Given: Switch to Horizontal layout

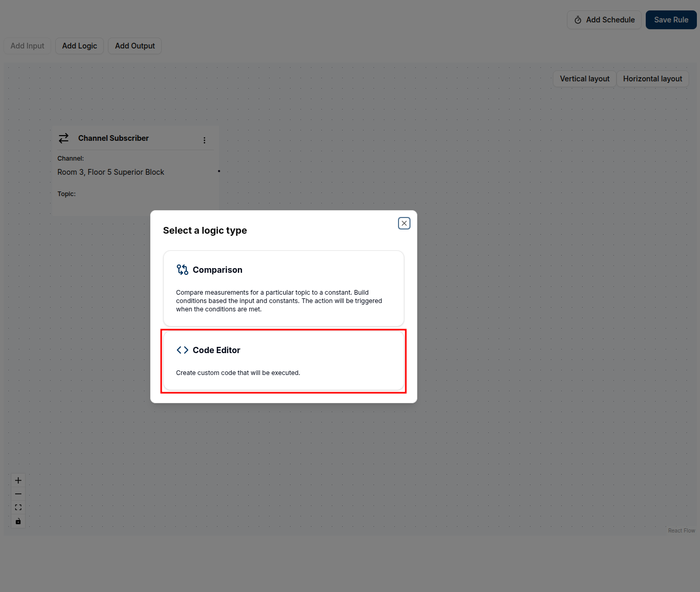Looking at the screenshot, I should (652, 79).
